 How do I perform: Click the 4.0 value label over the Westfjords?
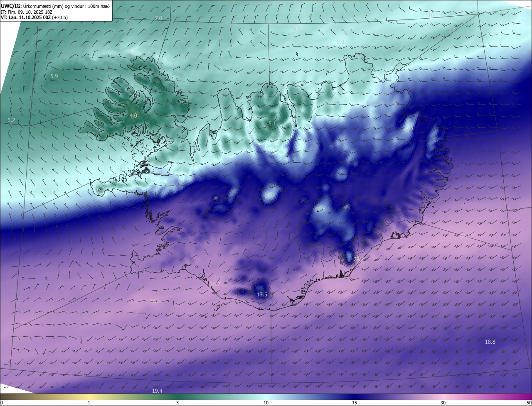(x=133, y=116)
